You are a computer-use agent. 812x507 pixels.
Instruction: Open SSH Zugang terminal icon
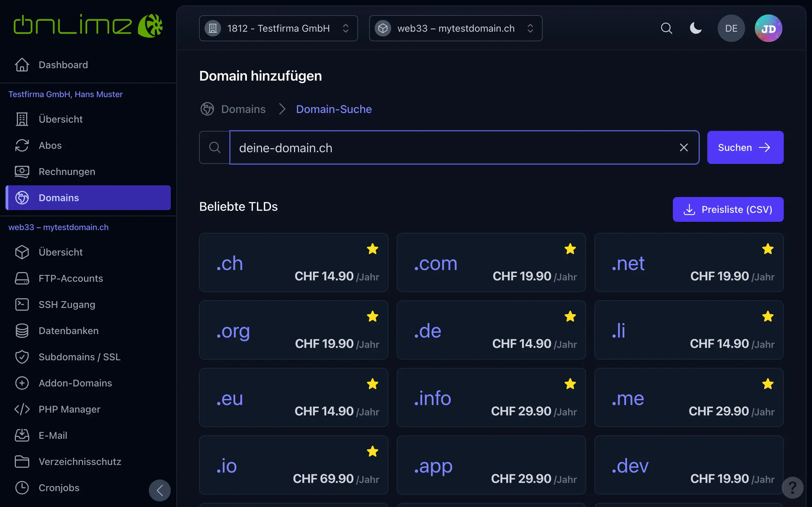pos(22,304)
